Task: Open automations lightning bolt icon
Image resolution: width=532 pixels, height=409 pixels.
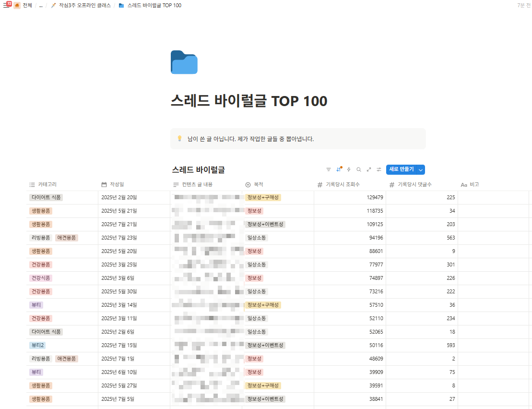Action: coord(349,169)
